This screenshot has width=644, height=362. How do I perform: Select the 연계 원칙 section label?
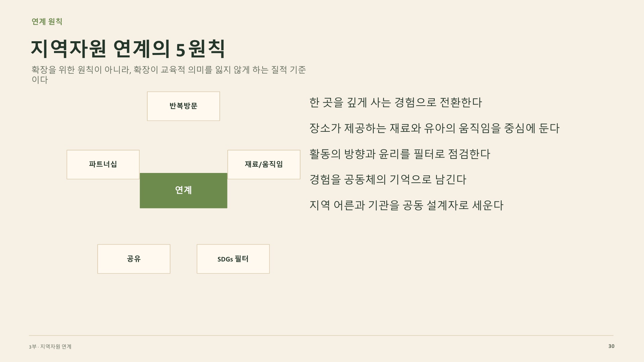tap(47, 21)
